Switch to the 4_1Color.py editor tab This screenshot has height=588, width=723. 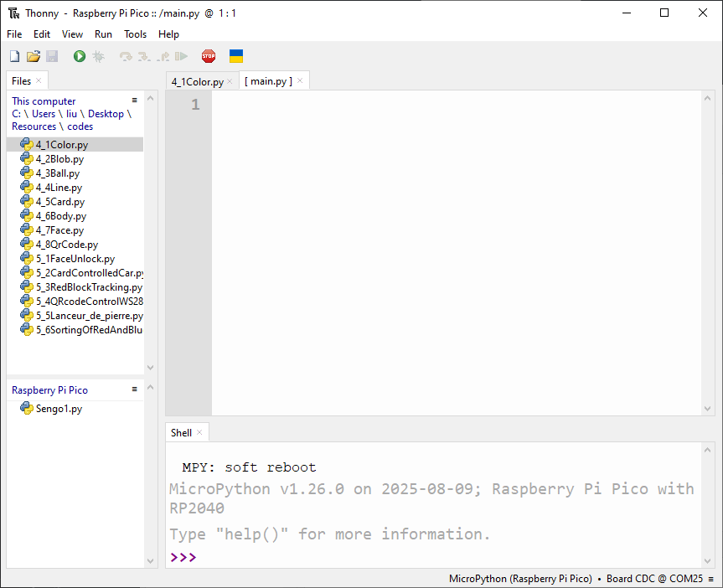(x=198, y=81)
